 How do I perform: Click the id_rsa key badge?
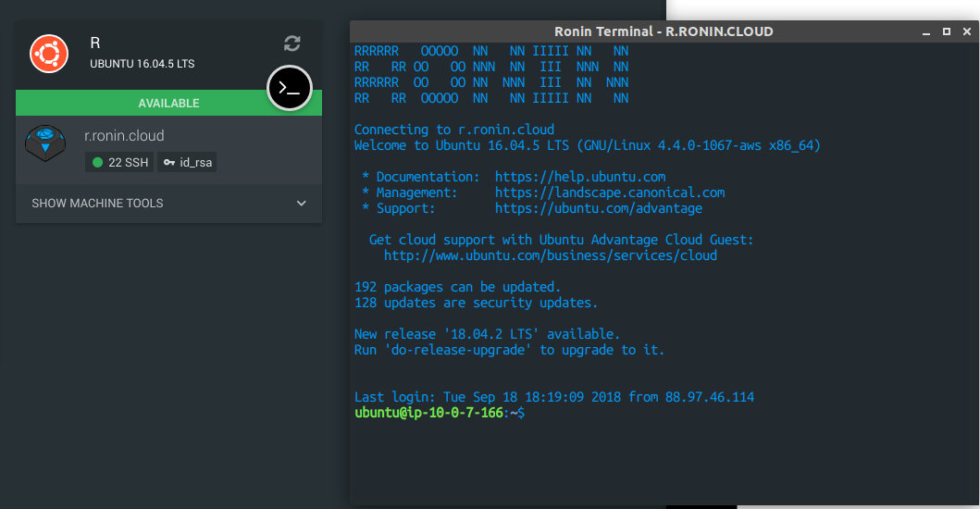[x=187, y=163]
